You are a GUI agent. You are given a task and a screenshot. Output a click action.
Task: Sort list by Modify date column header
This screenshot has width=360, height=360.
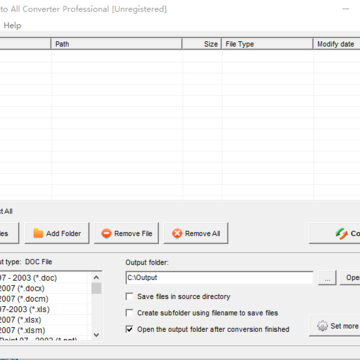click(337, 44)
